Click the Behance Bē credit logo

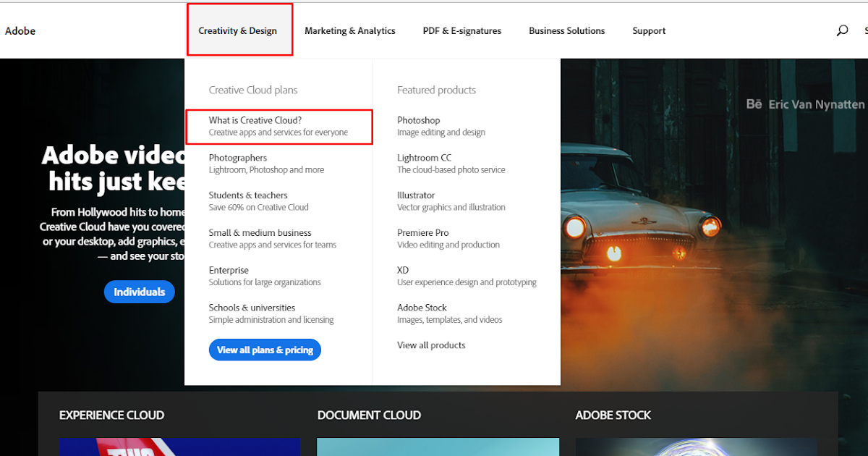coord(754,104)
